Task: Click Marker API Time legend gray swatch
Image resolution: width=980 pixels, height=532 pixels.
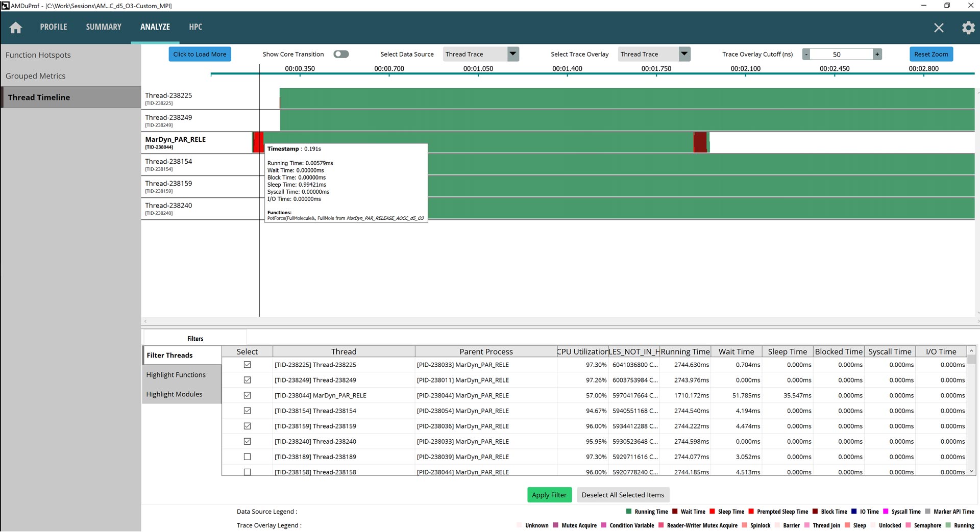Action: [x=927, y=512]
